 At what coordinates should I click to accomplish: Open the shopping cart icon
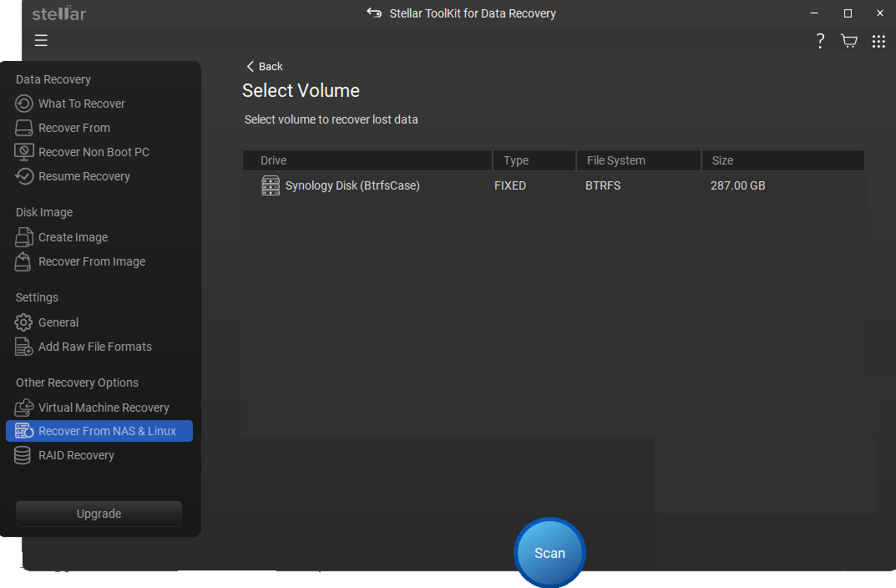(x=849, y=41)
